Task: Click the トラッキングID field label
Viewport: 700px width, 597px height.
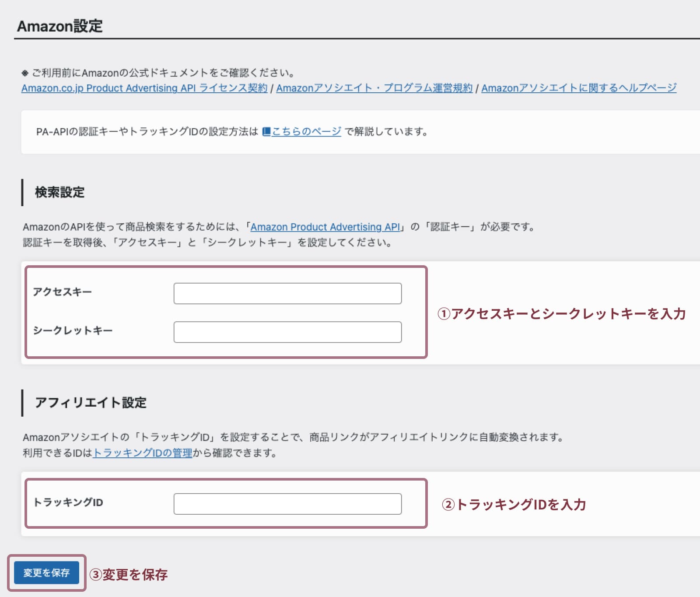Action: tap(68, 502)
